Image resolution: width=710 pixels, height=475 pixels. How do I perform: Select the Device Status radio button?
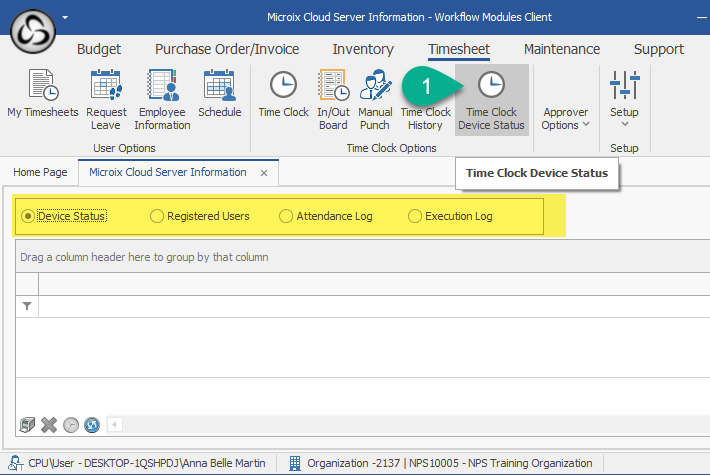click(x=28, y=216)
